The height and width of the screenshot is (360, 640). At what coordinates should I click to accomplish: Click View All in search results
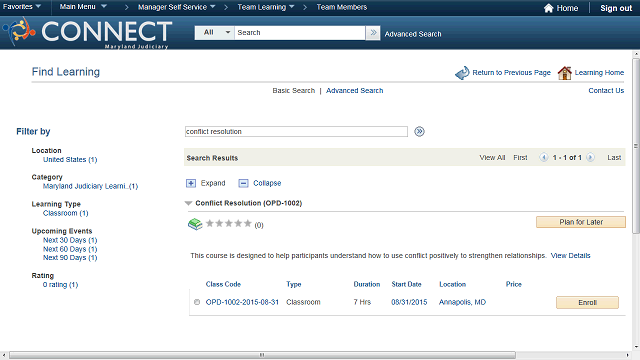[x=492, y=158]
